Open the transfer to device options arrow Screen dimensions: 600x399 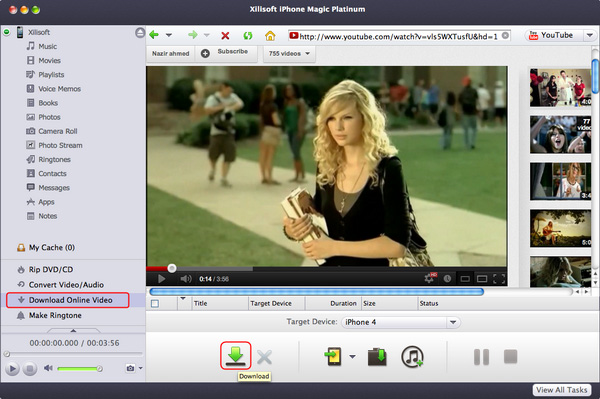[352, 357]
